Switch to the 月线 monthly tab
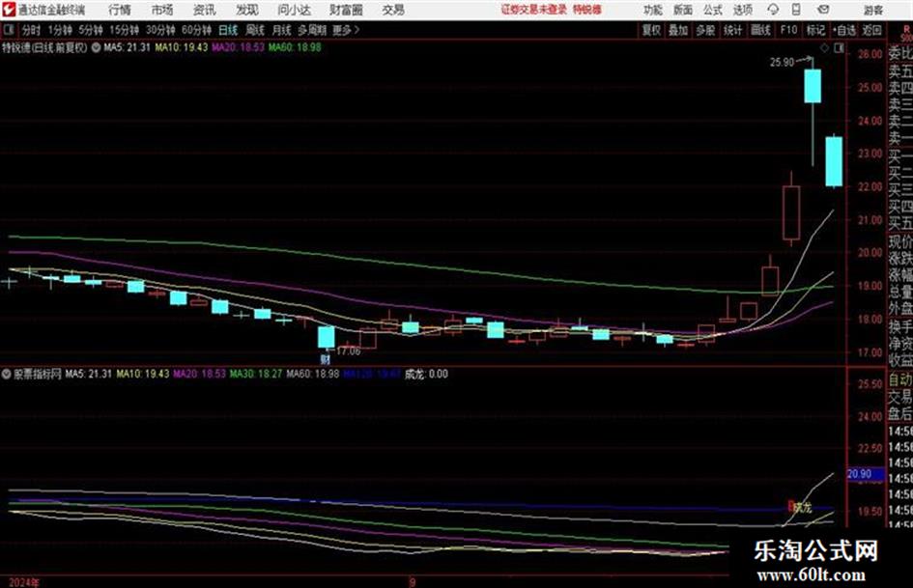This screenshot has height=588, width=913. pyautogui.click(x=282, y=30)
